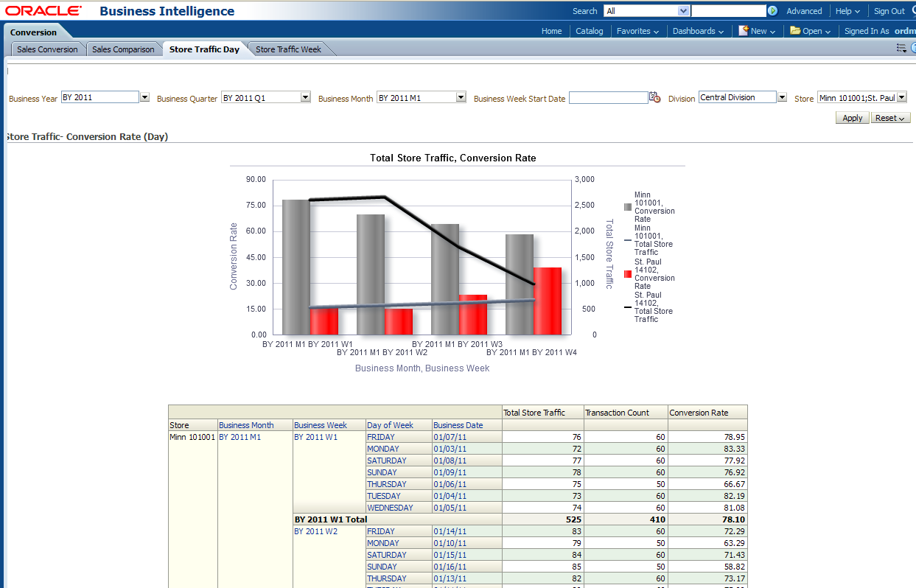Click the Business Week Start Date input field
This screenshot has width=916, height=588.
click(608, 97)
